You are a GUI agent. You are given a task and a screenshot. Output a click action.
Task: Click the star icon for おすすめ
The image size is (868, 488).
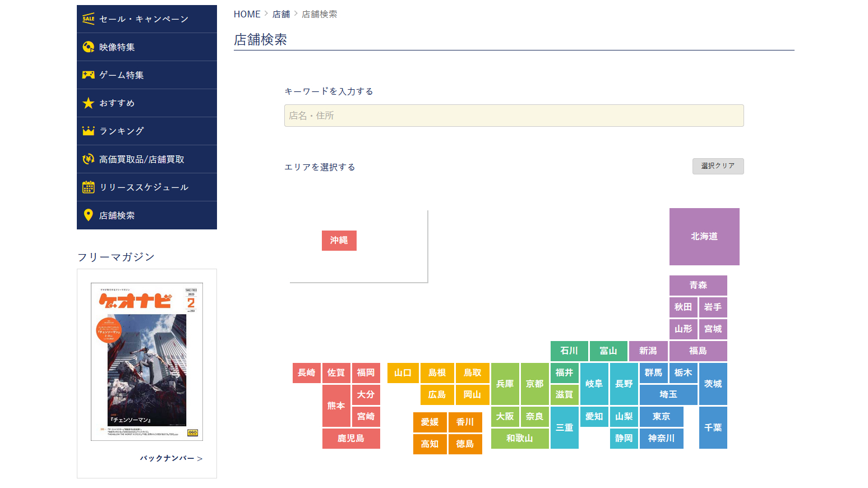(x=88, y=103)
